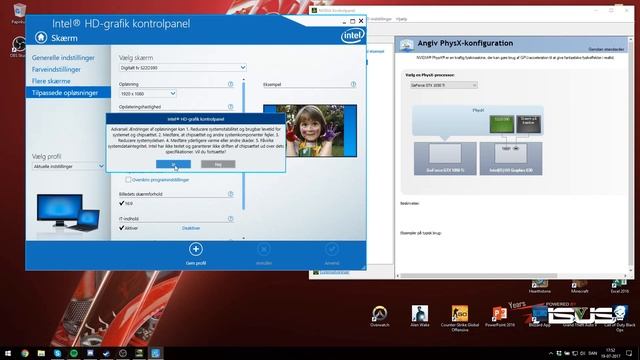The image size is (640, 360).
Task: Click Gendan standarder in NVIDIA panel
Action: [x=606, y=49]
